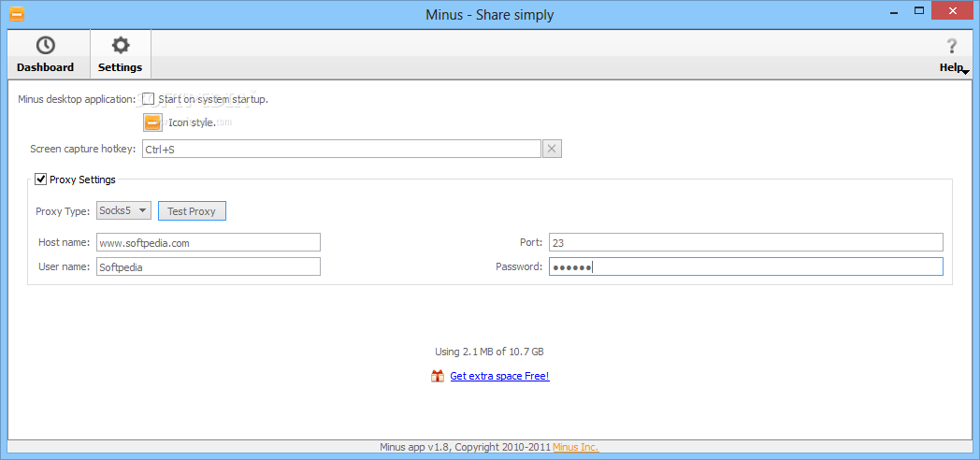Image resolution: width=980 pixels, height=460 pixels.
Task: Click the Host name input field
Action: tap(209, 242)
